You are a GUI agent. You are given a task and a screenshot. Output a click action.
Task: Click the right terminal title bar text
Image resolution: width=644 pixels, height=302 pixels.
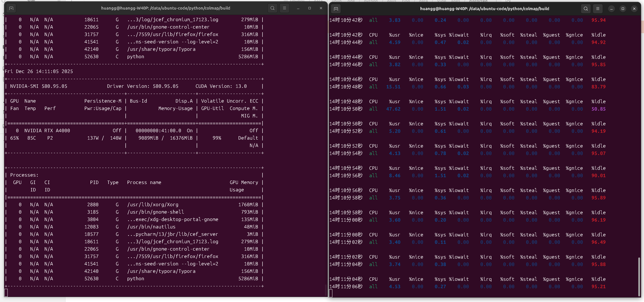pos(484,9)
